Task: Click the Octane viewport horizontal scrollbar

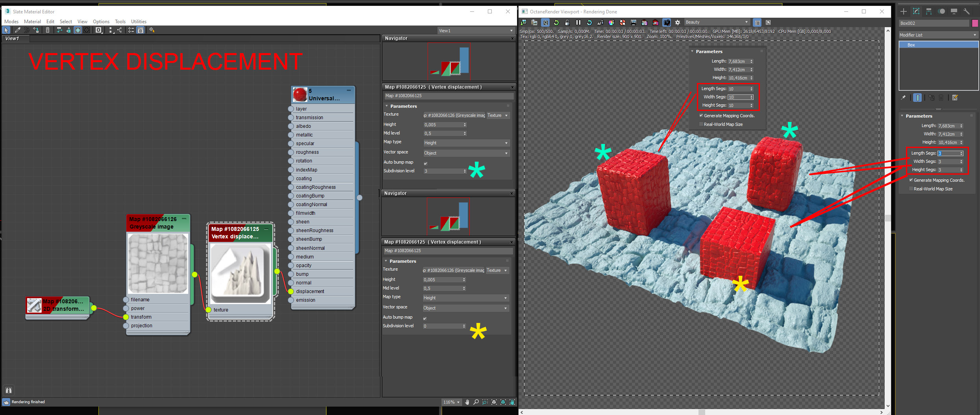Action: pyautogui.click(x=702, y=412)
